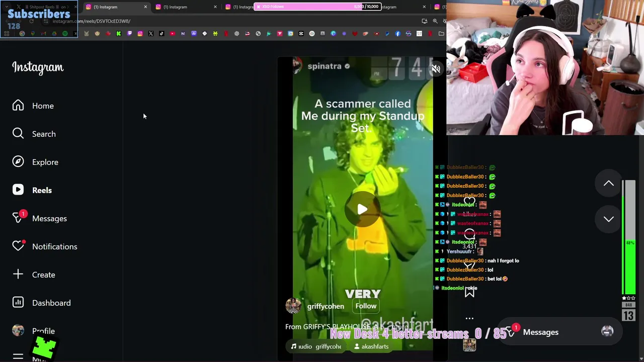Open the reel comments bubble icon
This screenshot has height=362, width=644.
pos(469,234)
